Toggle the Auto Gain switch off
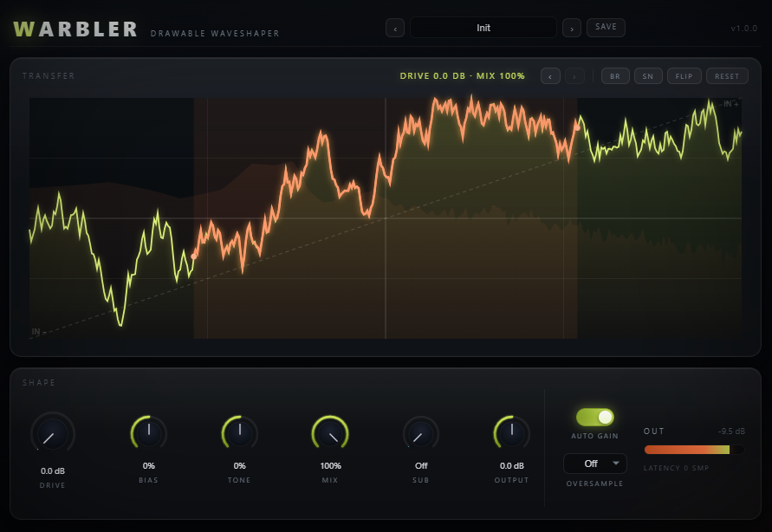Image resolution: width=772 pixels, height=532 pixels. 594,418
